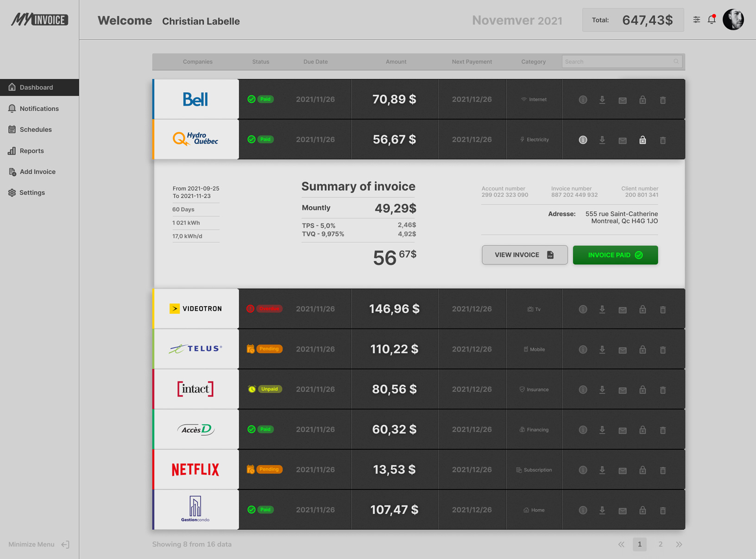The image size is (756, 559).
Task: Open the filter sliders icon beside the total
Action: 696,19
